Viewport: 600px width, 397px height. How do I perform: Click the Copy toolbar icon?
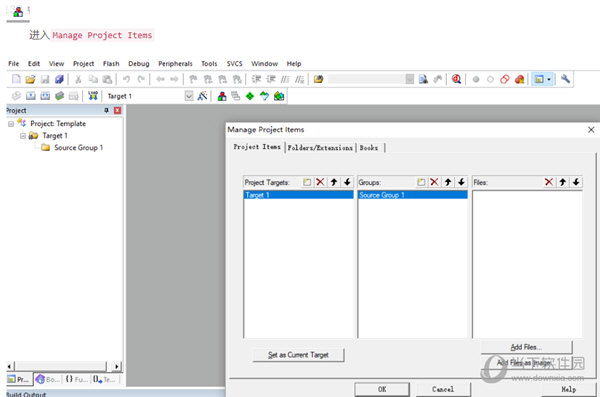point(93,79)
